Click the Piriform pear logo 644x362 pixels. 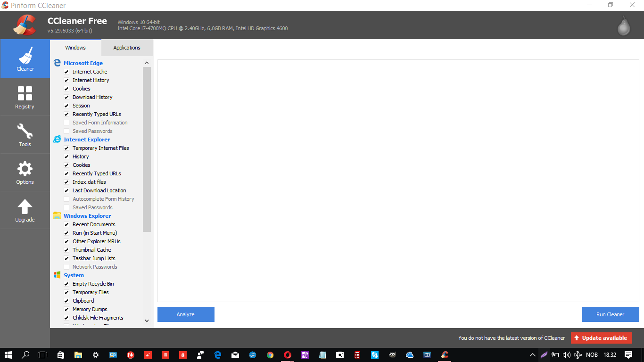(624, 25)
